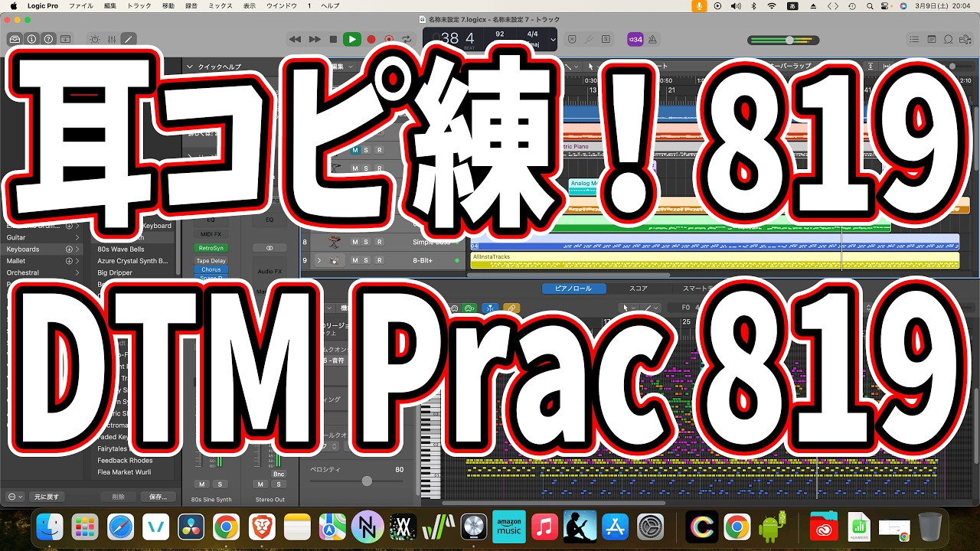Expand the Orchestral library category
This screenshot has width=980, height=551.
(77, 272)
